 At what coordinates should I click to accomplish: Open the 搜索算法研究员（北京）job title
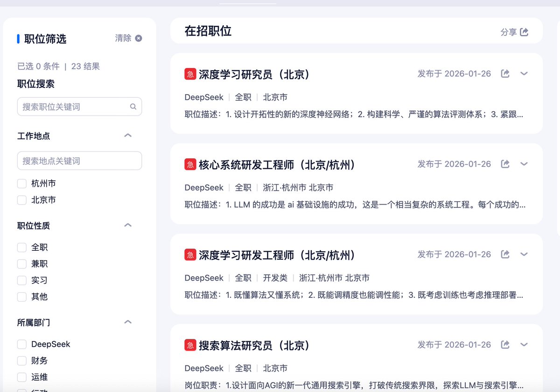pos(254,345)
